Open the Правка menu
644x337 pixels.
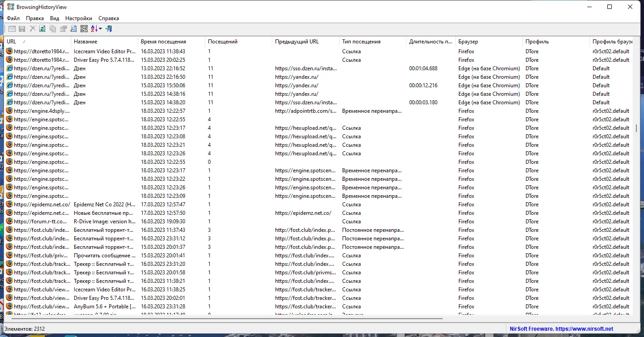pyautogui.click(x=35, y=18)
